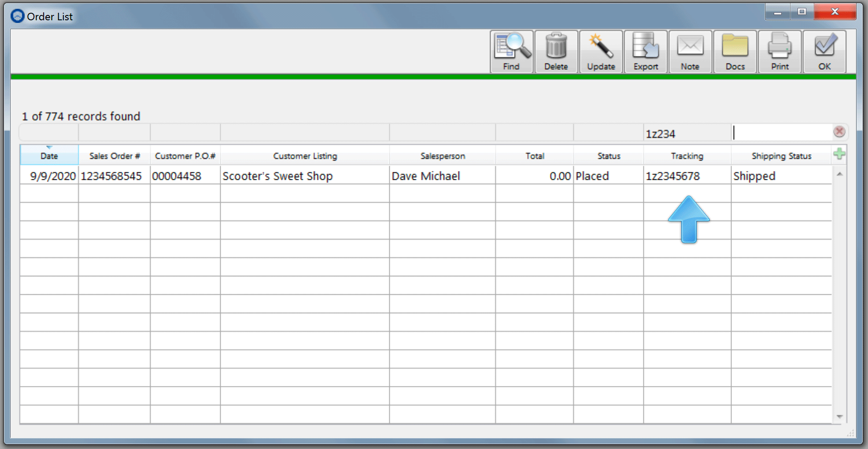Select Dave Michael salesperson cell
Viewport: 868px width, 449px height.
[x=443, y=176]
